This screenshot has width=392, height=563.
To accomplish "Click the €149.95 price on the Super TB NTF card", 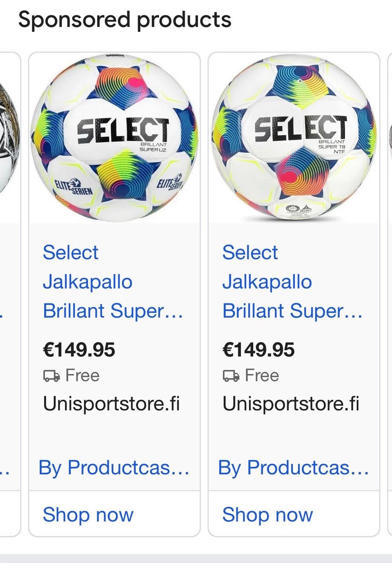I will pyautogui.click(x=258, y=350).
